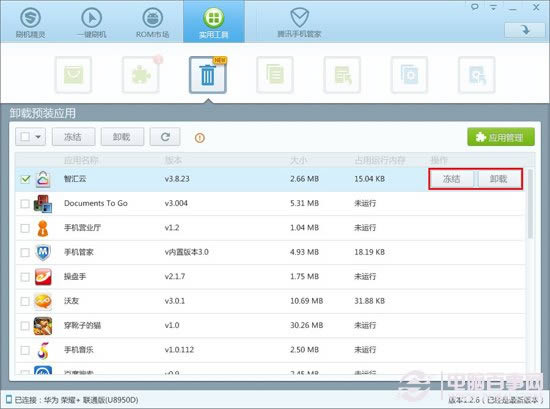
Task: Open the puzzle piece tool icon
Action: tap(141, 75)
